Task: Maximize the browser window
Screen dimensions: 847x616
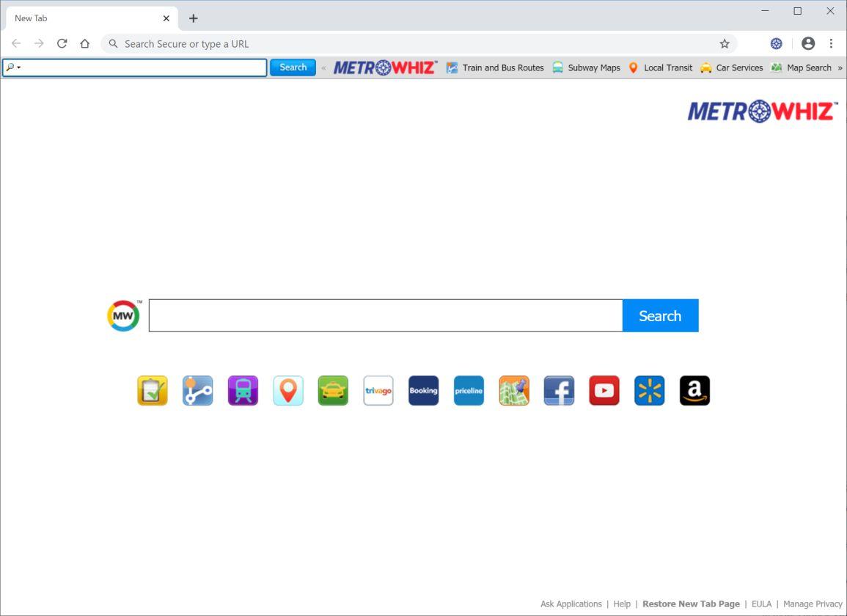Action: coord(797,11)
